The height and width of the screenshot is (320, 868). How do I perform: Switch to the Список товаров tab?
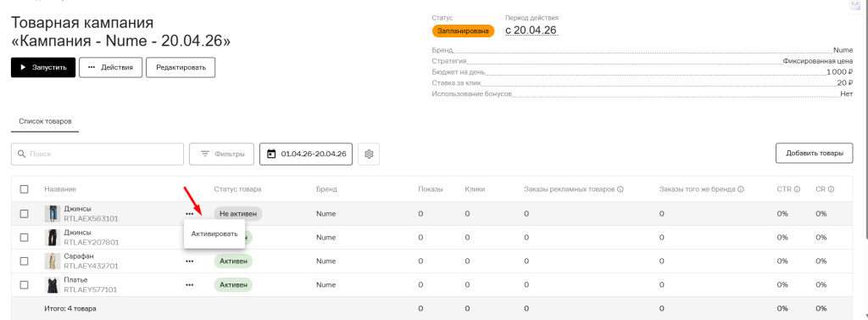pyautogui.click(x=46, y=121)
